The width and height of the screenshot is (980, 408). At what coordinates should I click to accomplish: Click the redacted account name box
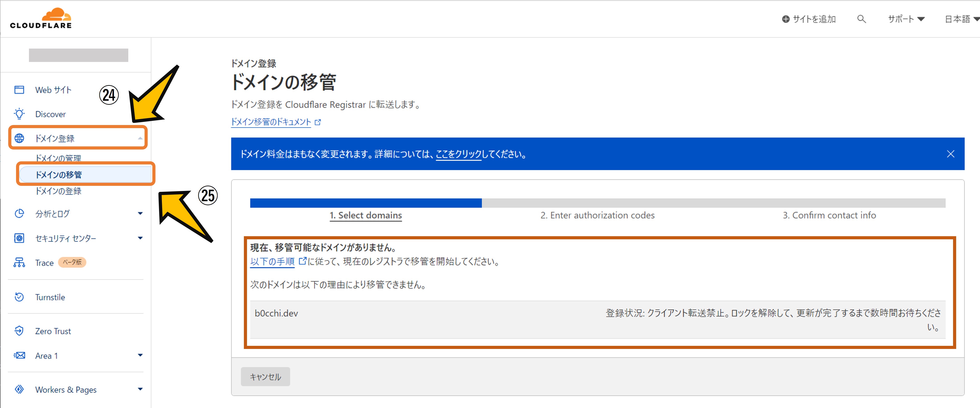click(78, 55)
